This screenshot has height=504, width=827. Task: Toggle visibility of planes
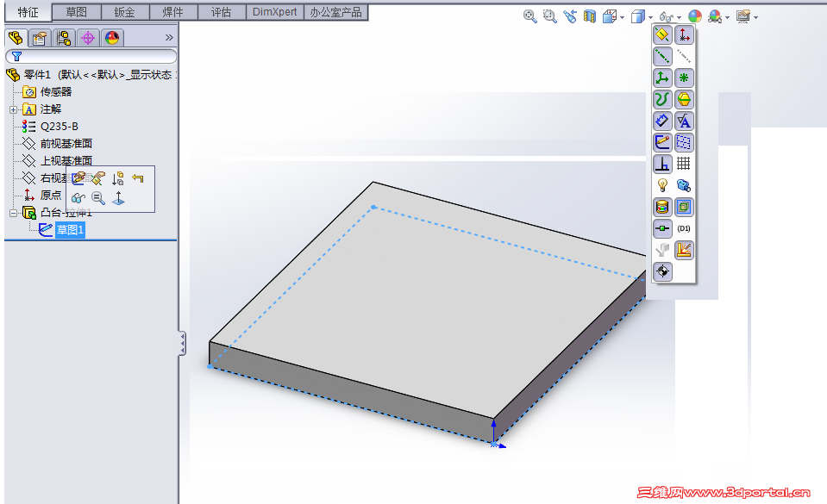tap(662, 34)
